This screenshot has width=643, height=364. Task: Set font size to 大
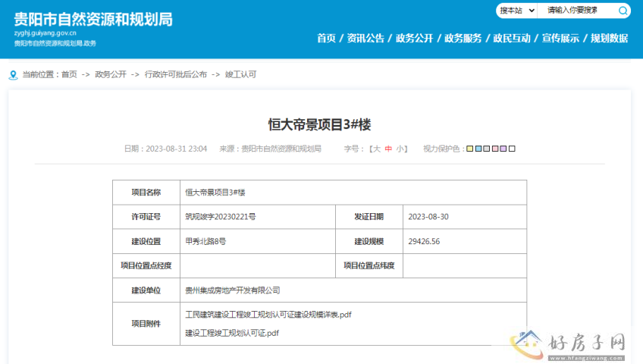(377, 149)
